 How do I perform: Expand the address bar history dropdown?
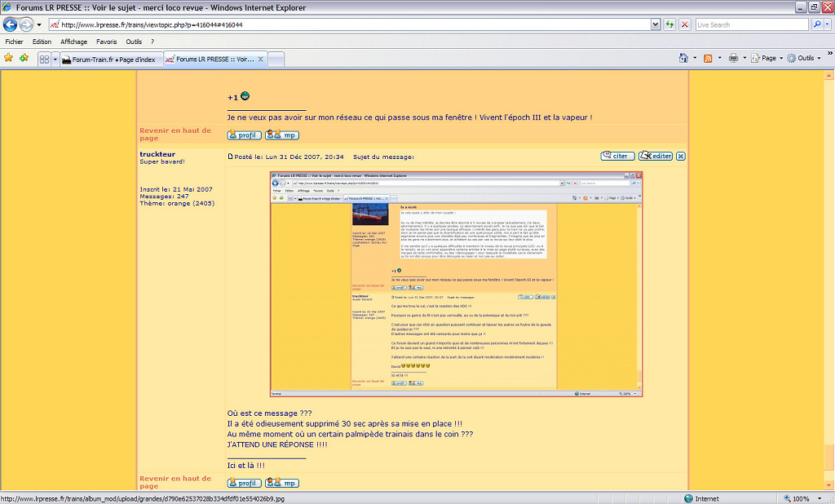(x=656, y=24)
